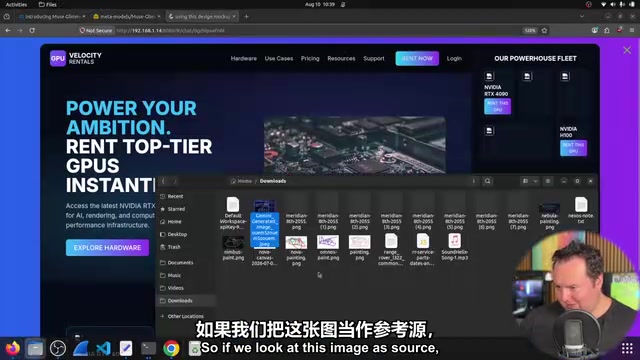Go back in the Files window
This screenshot has width=640, height=360.
coord(163,181)
